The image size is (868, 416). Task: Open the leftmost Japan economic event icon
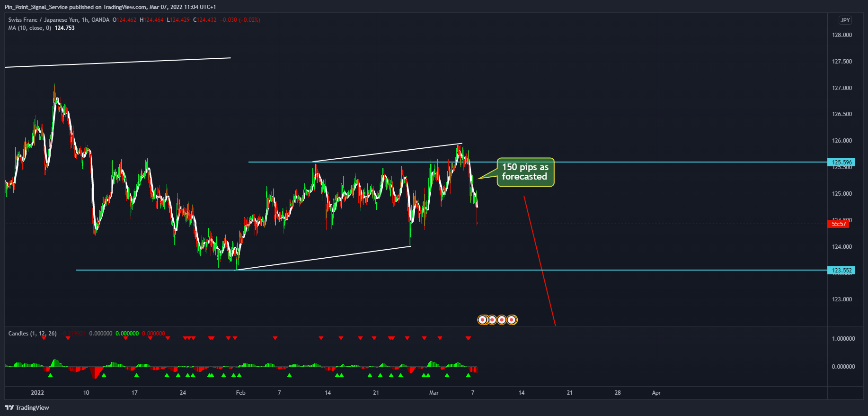pos(482,320)
